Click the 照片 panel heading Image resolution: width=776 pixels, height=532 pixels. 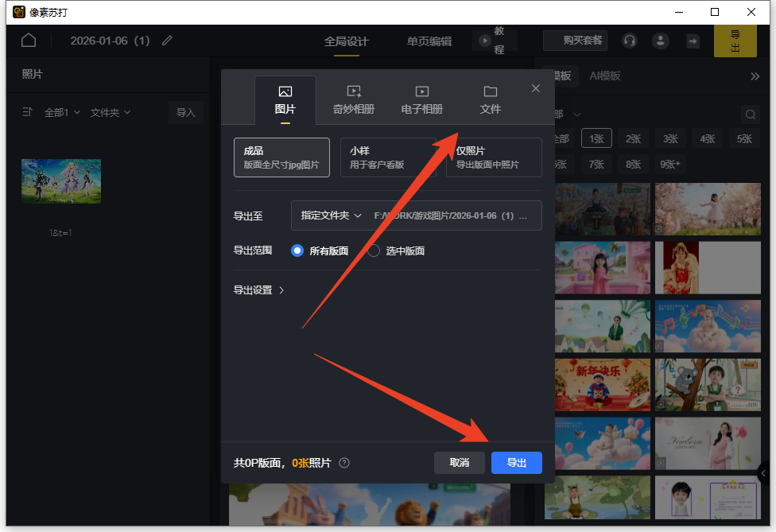click(32, 74)
